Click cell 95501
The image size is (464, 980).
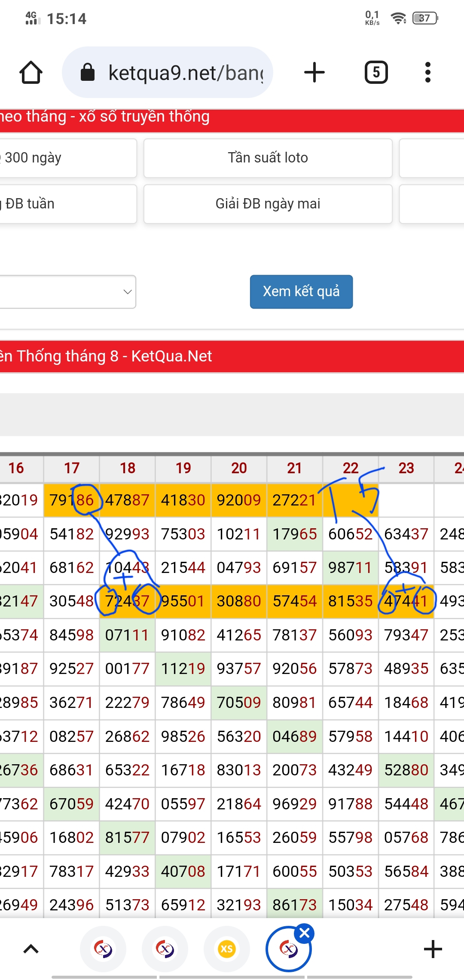[x=183, y=601]
